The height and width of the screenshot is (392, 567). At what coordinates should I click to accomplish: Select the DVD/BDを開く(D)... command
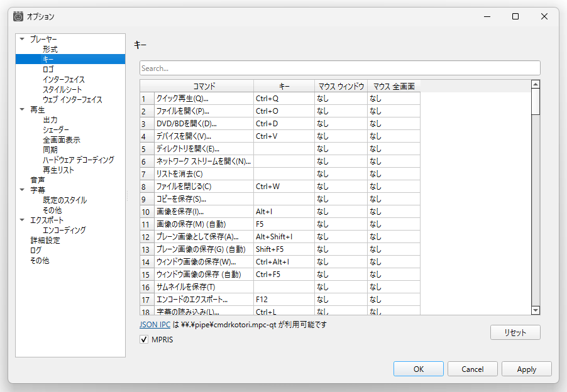click(x=204, y=124)
